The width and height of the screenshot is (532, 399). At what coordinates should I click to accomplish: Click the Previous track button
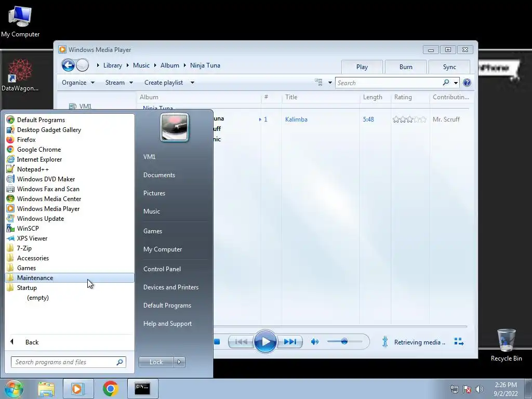coord(241,342)
